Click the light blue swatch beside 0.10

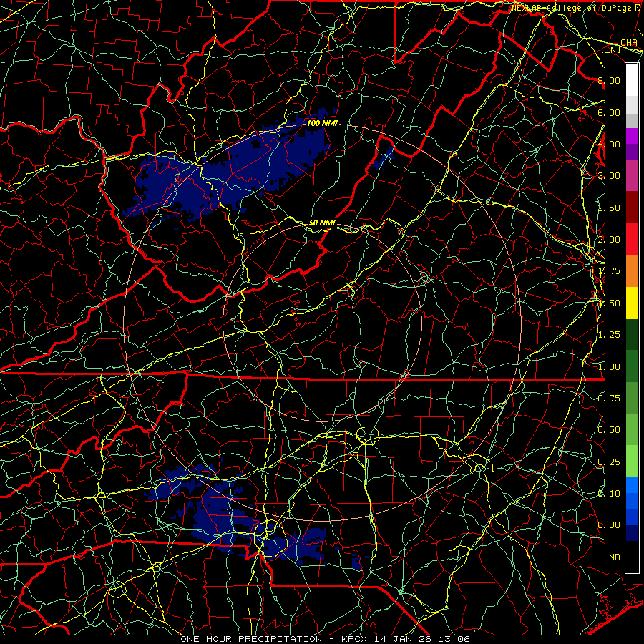point(632,485)
